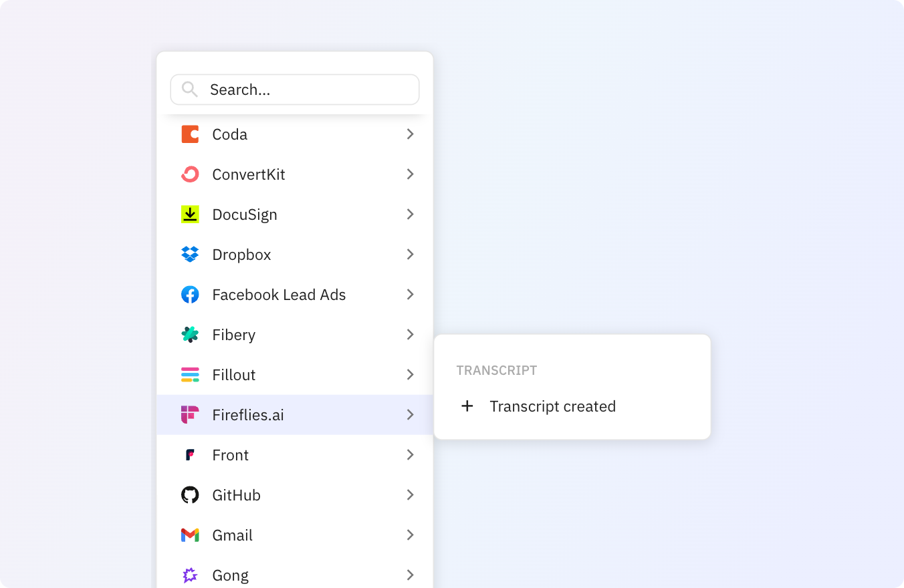The image size is (904, 588).
Task: Click the Fireflies.ai label text
Action: point(248,415)
